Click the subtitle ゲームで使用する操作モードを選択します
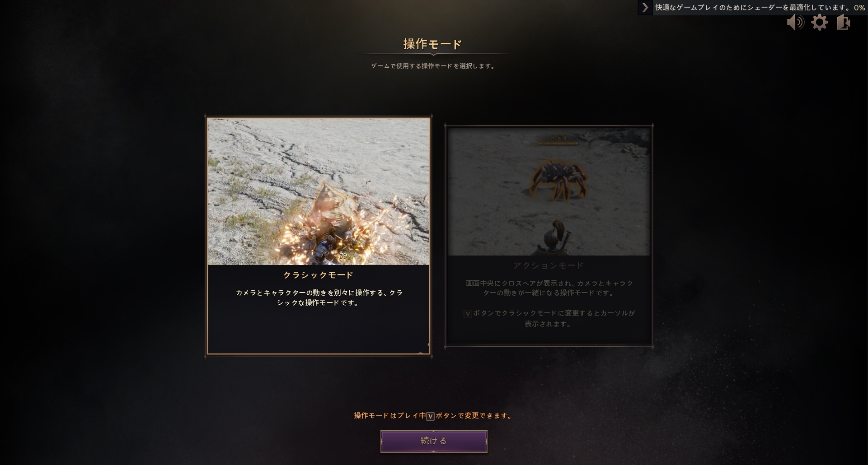Image resolution: width=868 pixels, height=465 pixels. pos(433,66)
